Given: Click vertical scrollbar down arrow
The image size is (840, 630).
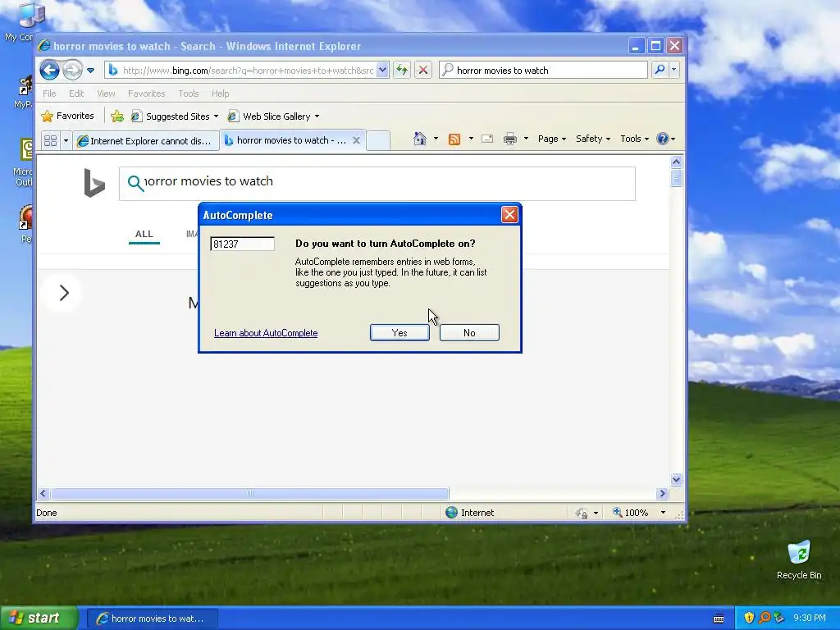Looking at the screenshot, I should 676,479.
